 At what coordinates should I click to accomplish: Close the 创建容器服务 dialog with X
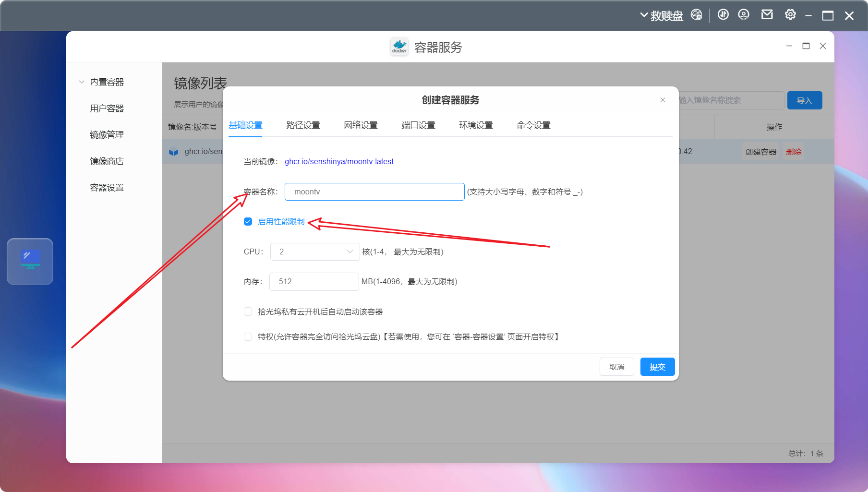coord(663,100)
